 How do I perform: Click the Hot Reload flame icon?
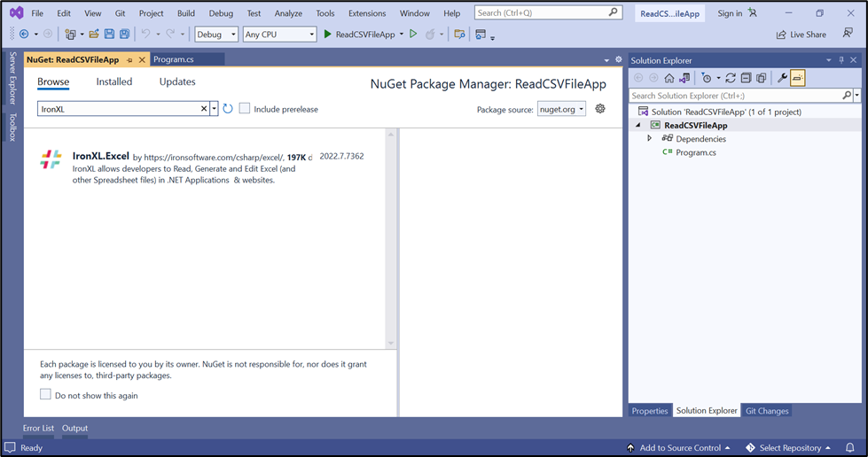[x=430, y=35]
